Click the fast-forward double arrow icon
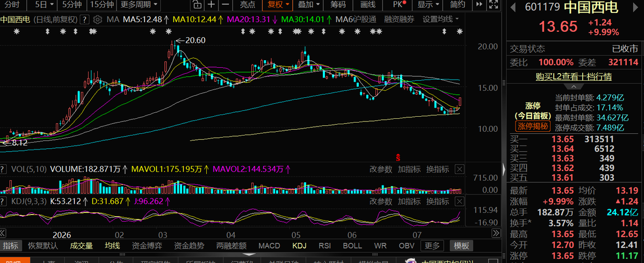644x263 pixels. 479,5
